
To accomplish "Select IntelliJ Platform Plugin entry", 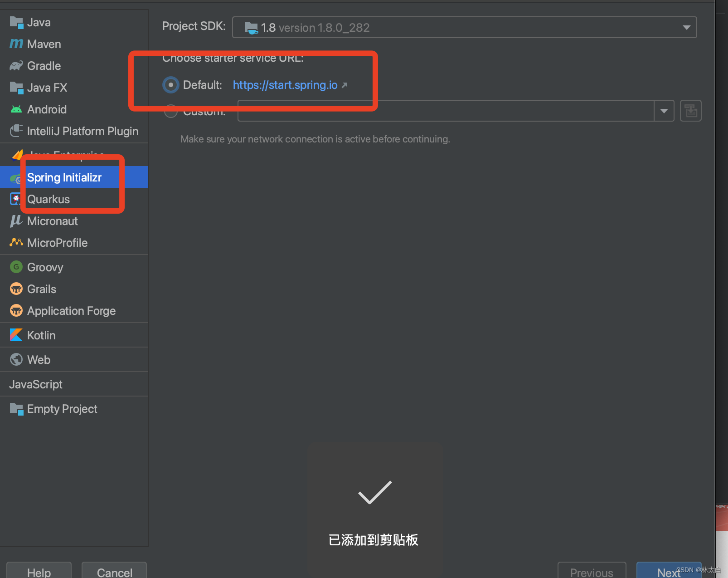I will point(74,131).
